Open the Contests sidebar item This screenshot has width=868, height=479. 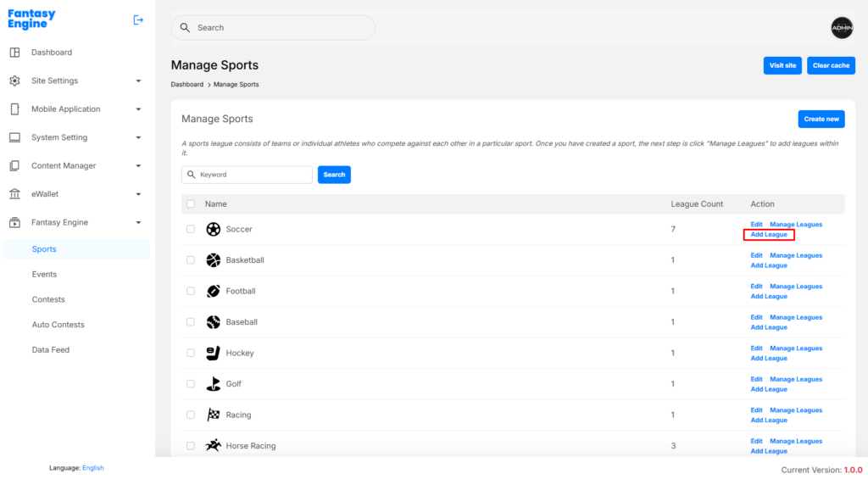click(48, 299)
